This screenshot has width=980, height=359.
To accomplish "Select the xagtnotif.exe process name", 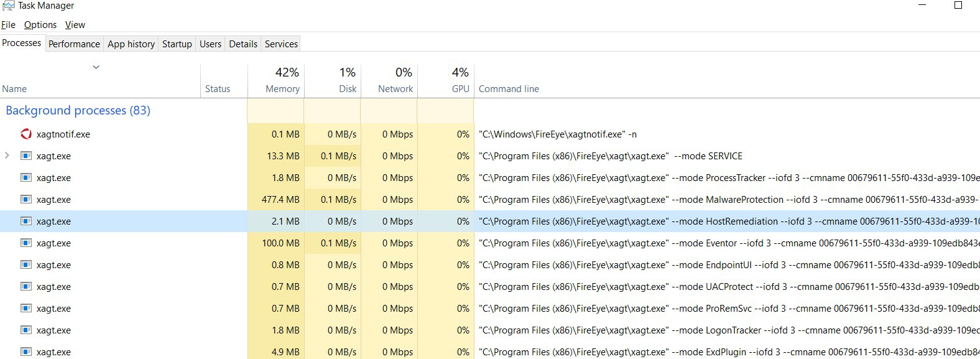I will pyautogui.click(x=63, y=134).
